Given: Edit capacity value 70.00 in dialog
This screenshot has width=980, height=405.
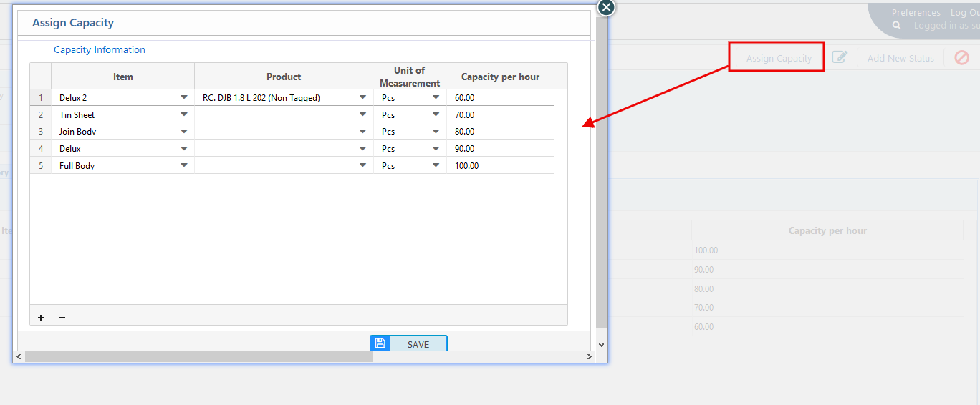Looking at the screenshot, I should coord(500,114).
